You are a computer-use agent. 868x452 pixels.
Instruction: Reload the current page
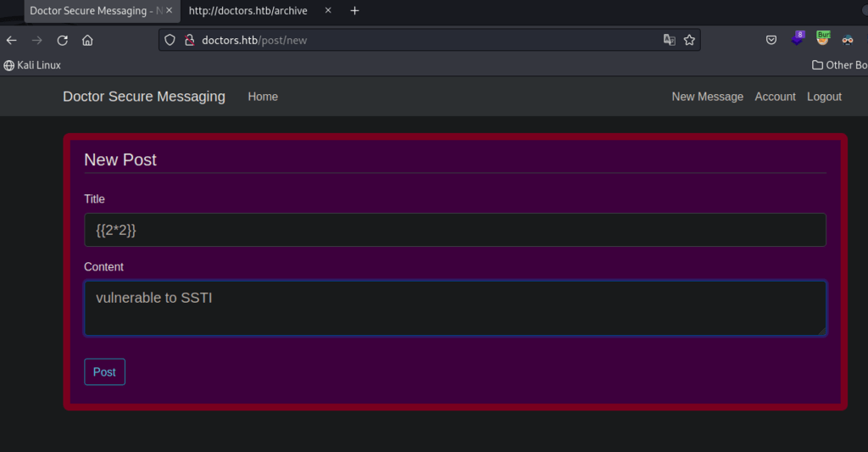62,40
